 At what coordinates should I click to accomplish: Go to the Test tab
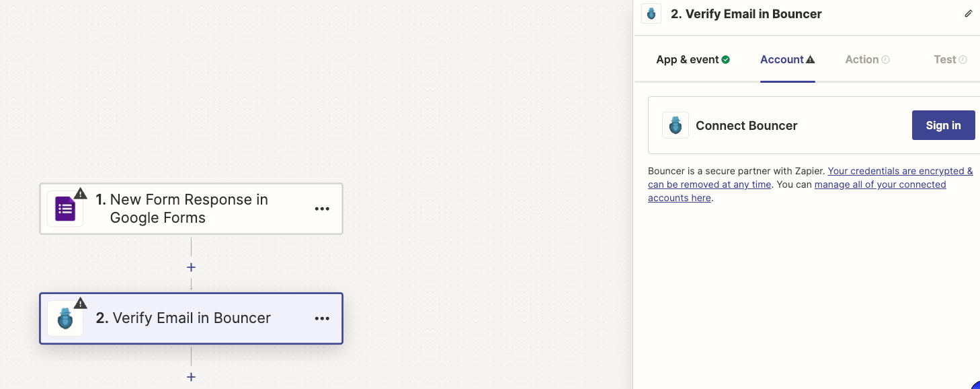(950, 59)
